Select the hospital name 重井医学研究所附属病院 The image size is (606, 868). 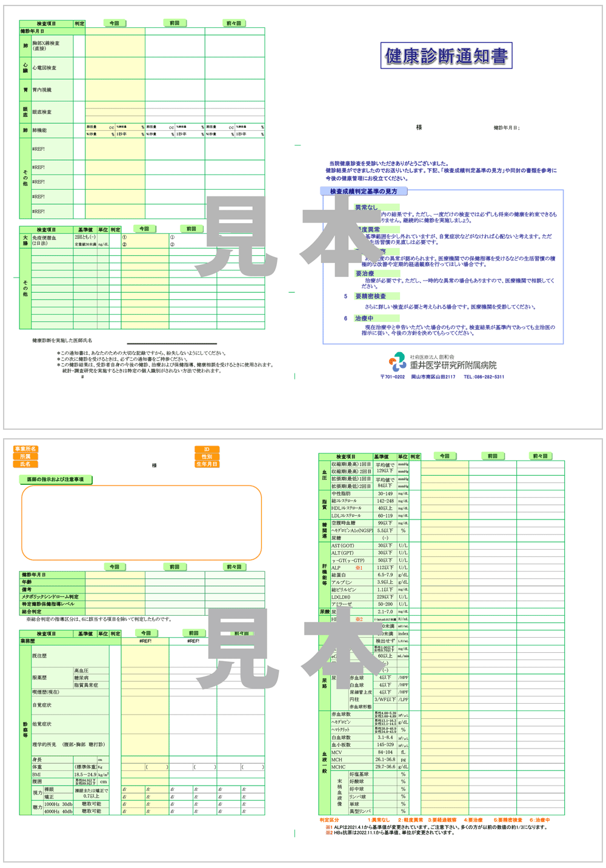pyautogui.click(x=453, y=365)
